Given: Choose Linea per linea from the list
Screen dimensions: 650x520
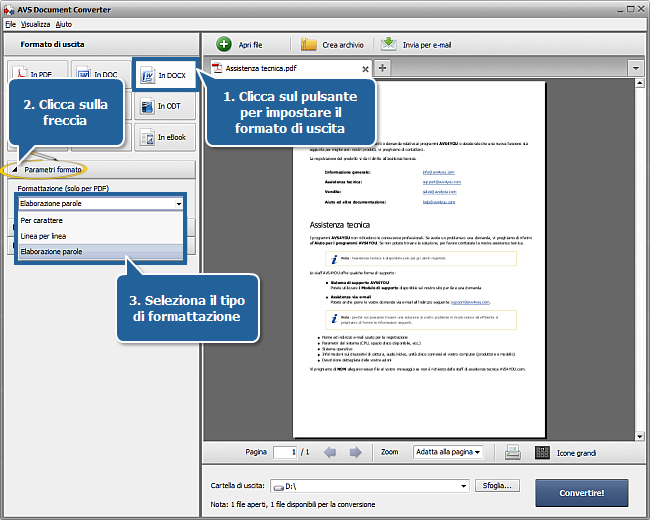Looking at the screenshot, I should point(101,236).
